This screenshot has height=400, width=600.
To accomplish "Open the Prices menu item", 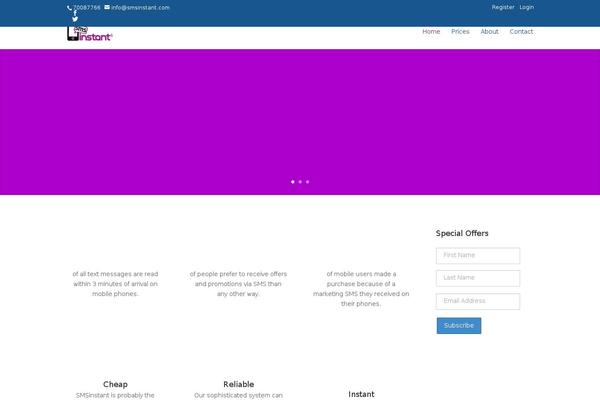I will click(460, 32).
